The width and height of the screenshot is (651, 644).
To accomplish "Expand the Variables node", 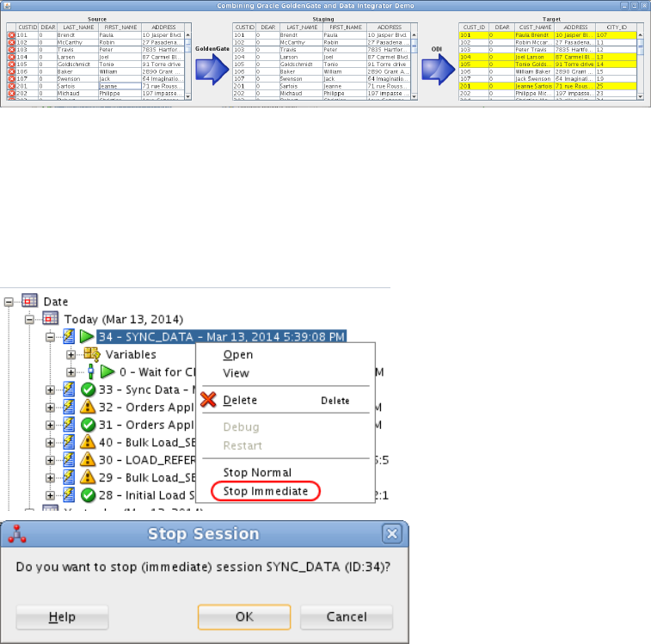I will (71, 354).
